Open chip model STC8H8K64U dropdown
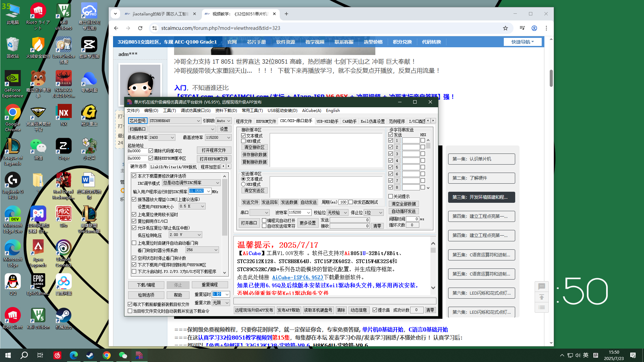Screen dimensions: 644x362 [x=175, y=121]
